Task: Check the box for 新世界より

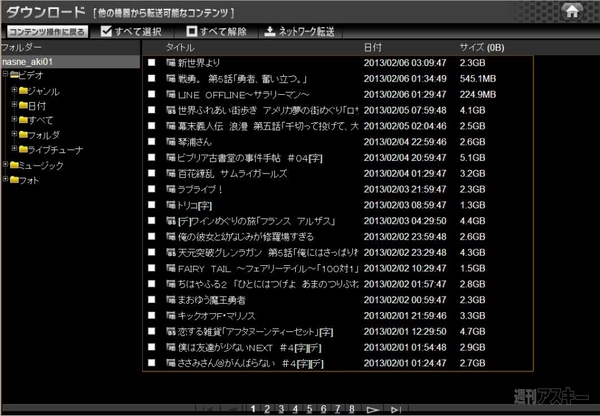Action: (152, 62)
